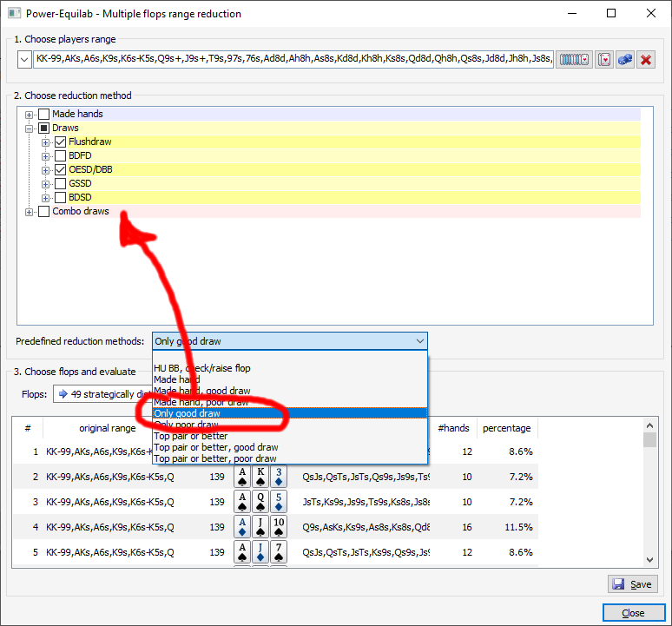Click the floppy disk icon on Save

618,584
